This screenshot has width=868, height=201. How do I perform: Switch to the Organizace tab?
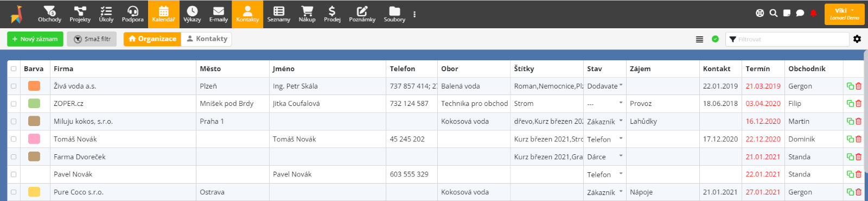pos(152,39)
